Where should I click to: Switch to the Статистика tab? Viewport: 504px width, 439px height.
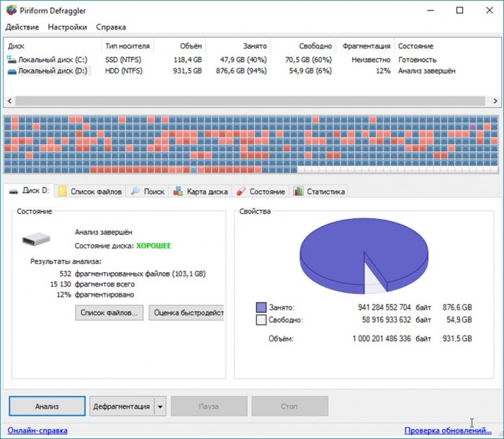click(x=318, y=191)
